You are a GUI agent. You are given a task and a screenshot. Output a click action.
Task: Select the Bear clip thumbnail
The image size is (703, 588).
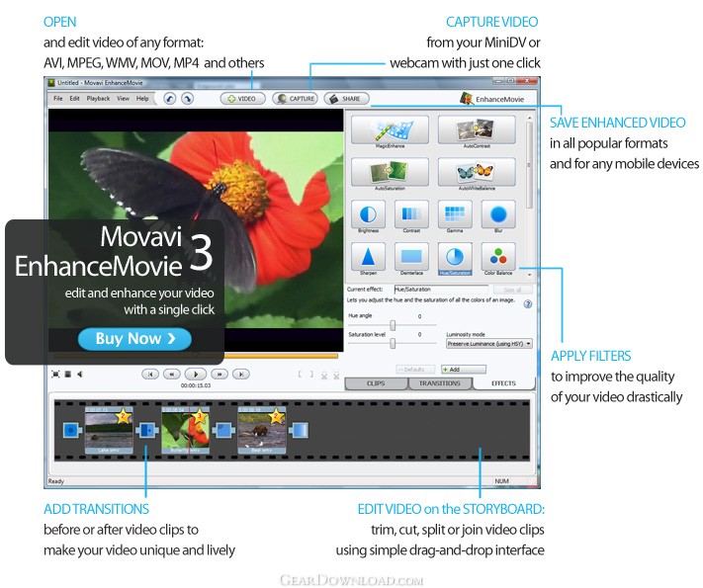pos(261,431)
